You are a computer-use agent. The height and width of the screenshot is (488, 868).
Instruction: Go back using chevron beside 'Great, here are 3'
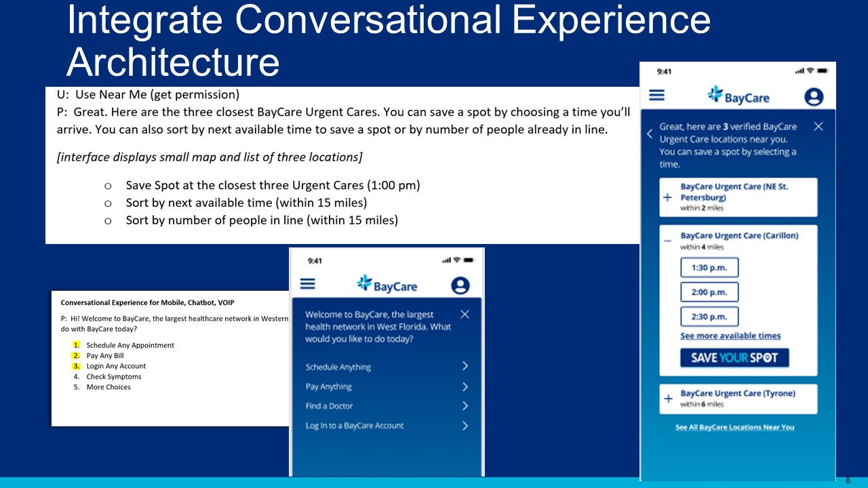(650, 134)
